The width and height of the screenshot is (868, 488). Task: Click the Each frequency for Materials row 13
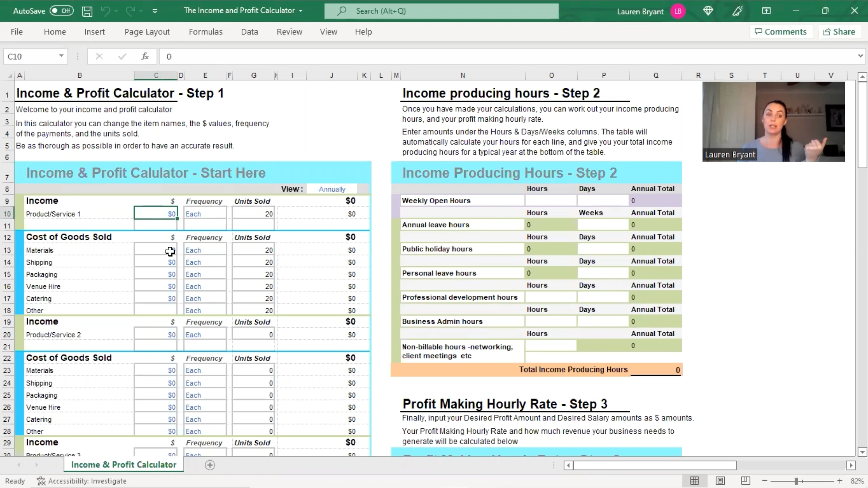(x=205, y=250)
